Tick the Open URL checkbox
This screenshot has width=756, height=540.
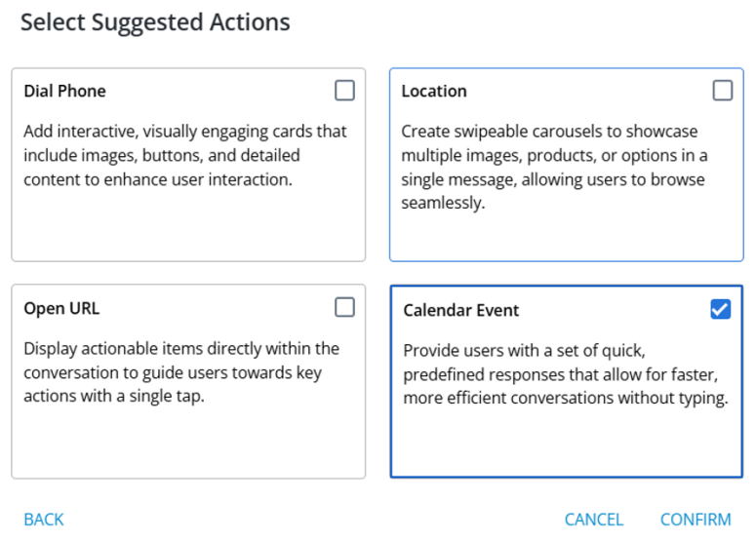(x=344, y=308)
